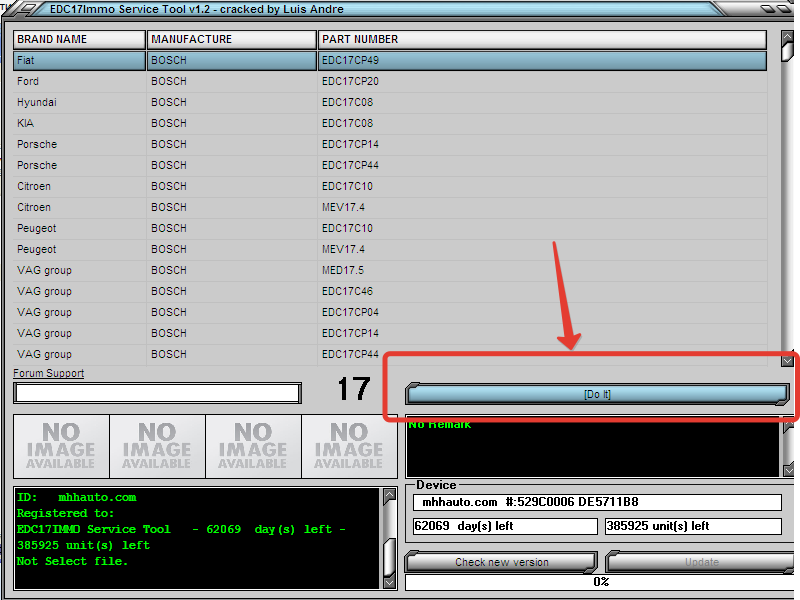Image resolution: width=800 pixels, height=600 pixels.
Task: Click the 'Not Select file.' log line
Action: [72, 561]
